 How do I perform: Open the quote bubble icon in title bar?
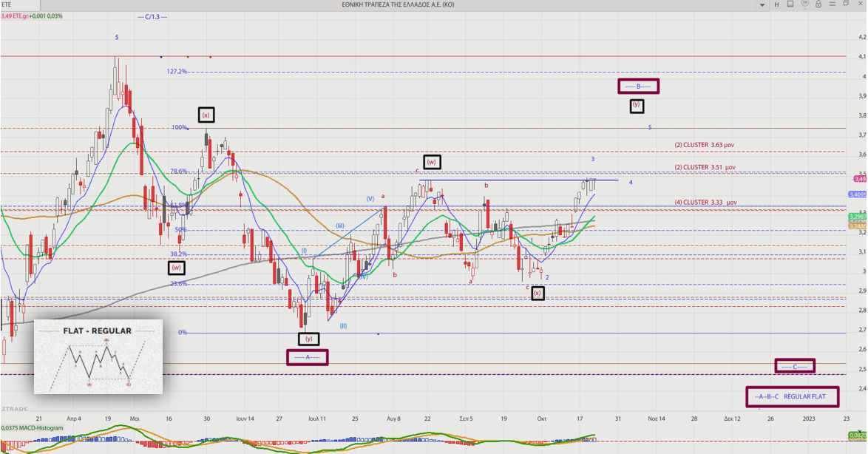[804, 4]
